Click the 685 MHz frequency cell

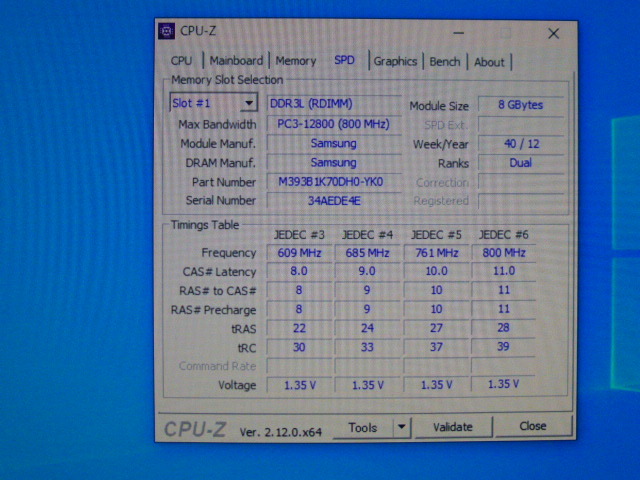[367, 253]
